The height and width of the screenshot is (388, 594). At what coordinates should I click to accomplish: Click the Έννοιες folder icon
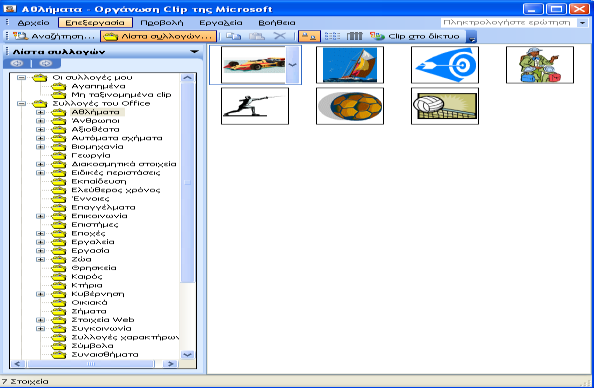click(58, 199)
